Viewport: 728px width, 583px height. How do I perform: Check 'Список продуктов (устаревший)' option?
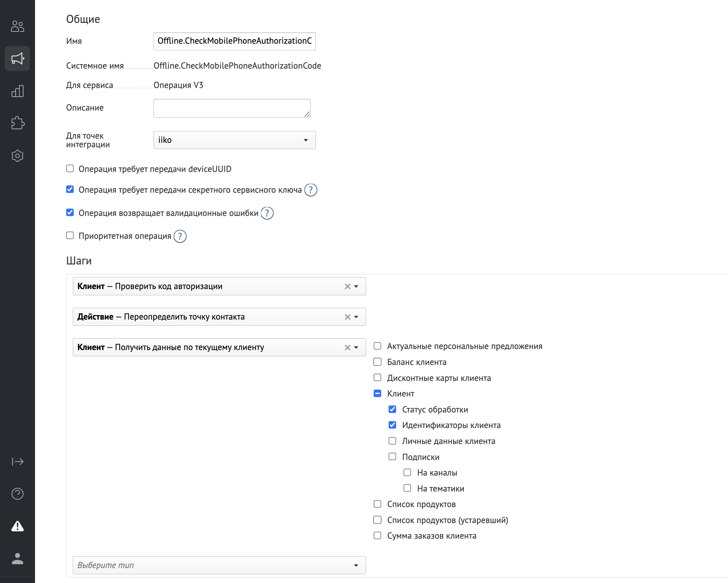378,520
